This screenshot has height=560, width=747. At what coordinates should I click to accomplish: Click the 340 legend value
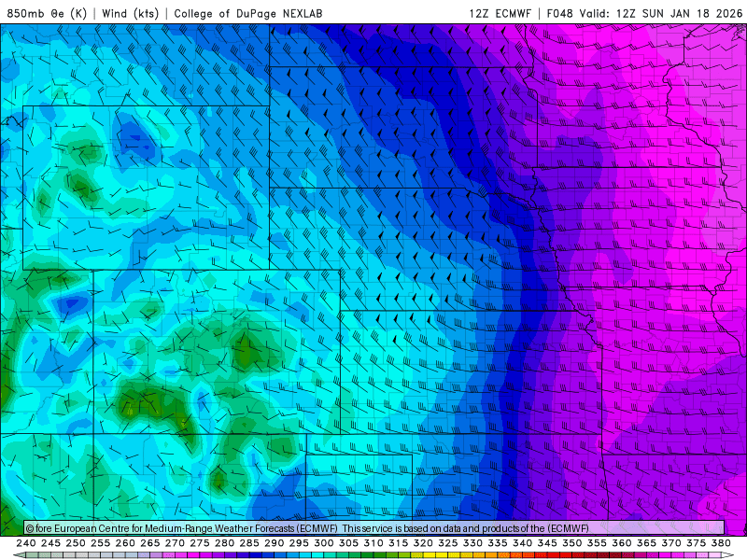[x=522, y=543]
